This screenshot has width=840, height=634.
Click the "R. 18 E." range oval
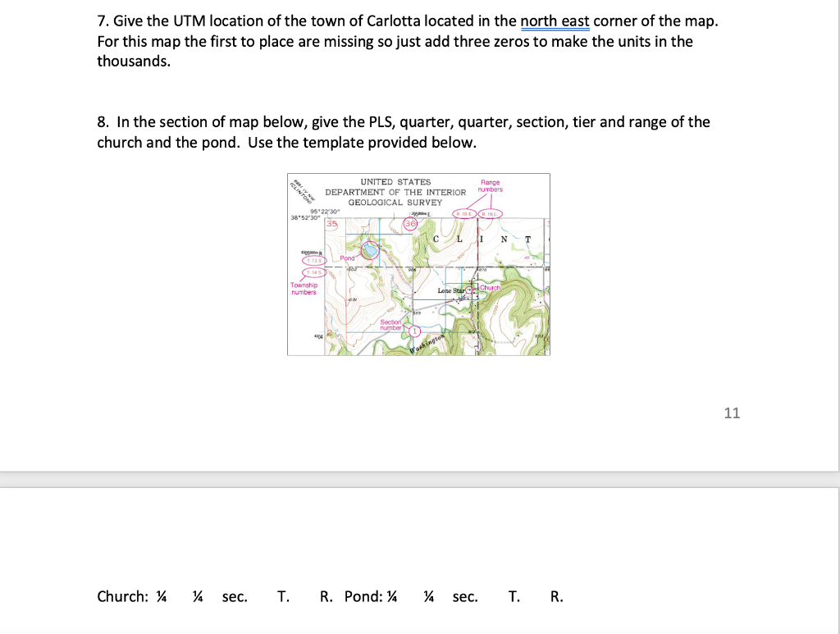click(464, 213)
